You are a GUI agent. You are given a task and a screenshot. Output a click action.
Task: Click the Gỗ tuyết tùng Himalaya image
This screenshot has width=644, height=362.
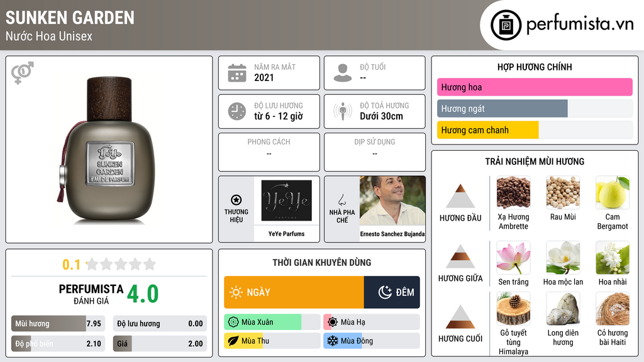513,309
